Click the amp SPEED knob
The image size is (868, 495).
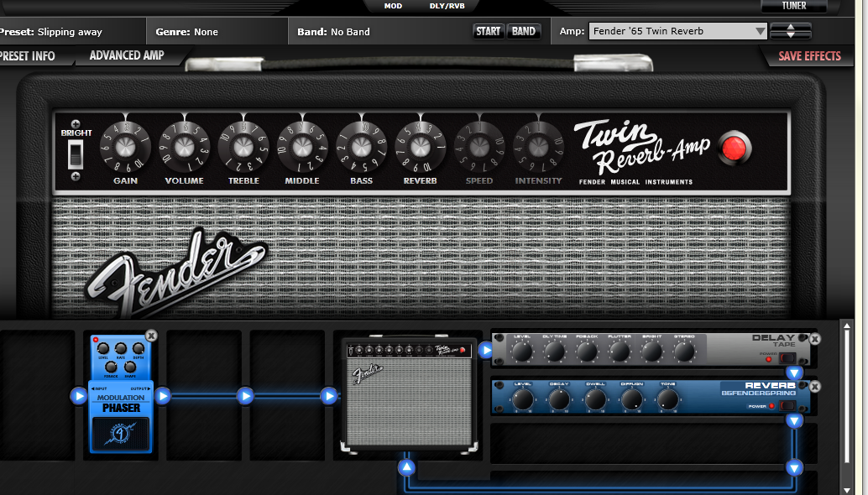479,147
